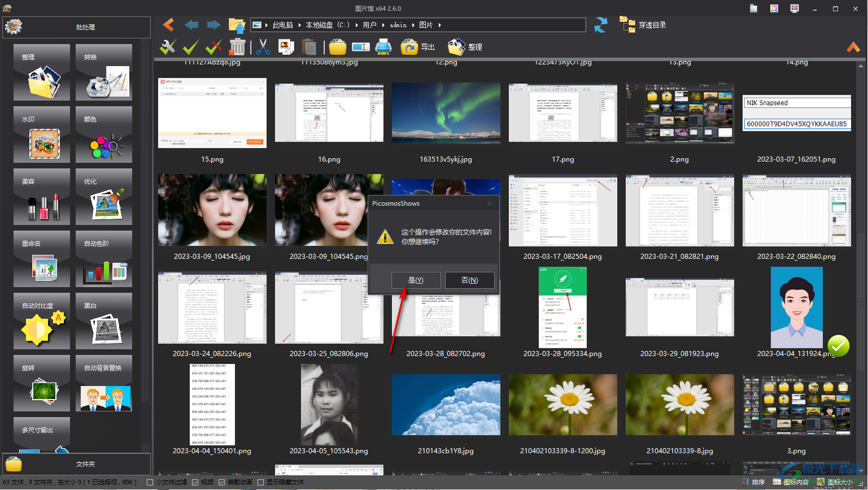Expand path dropdown after 用户
Image resolution: width=868 pixels, height=490 pixels.
(x=383, y=25)
